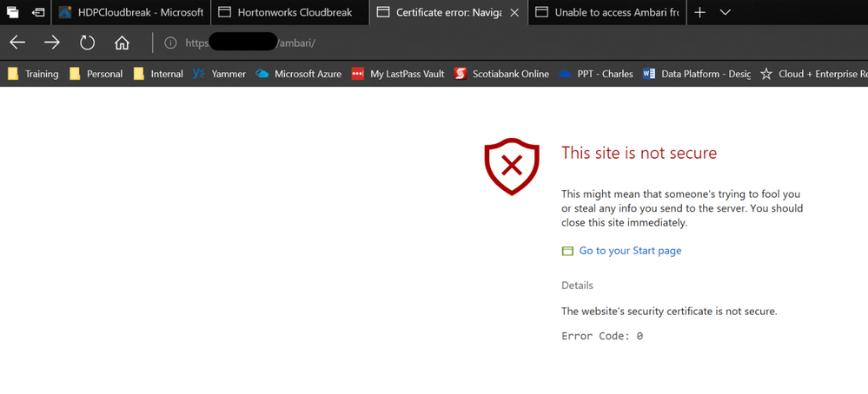Open the Personal favorites folder

[96, 74]
